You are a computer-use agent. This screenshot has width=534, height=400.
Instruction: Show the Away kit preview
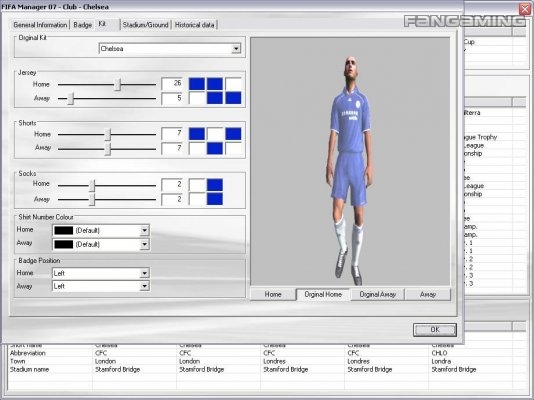[428, 294]
